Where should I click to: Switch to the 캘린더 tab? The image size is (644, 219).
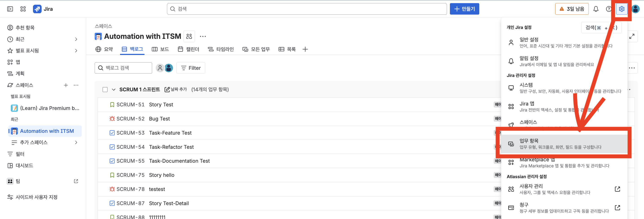click(188, 49)
